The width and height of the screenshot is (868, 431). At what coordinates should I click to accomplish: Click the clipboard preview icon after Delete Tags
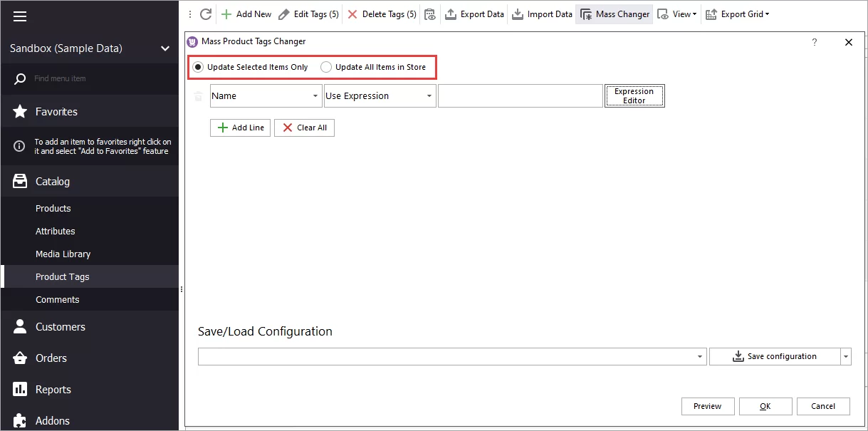429,14
